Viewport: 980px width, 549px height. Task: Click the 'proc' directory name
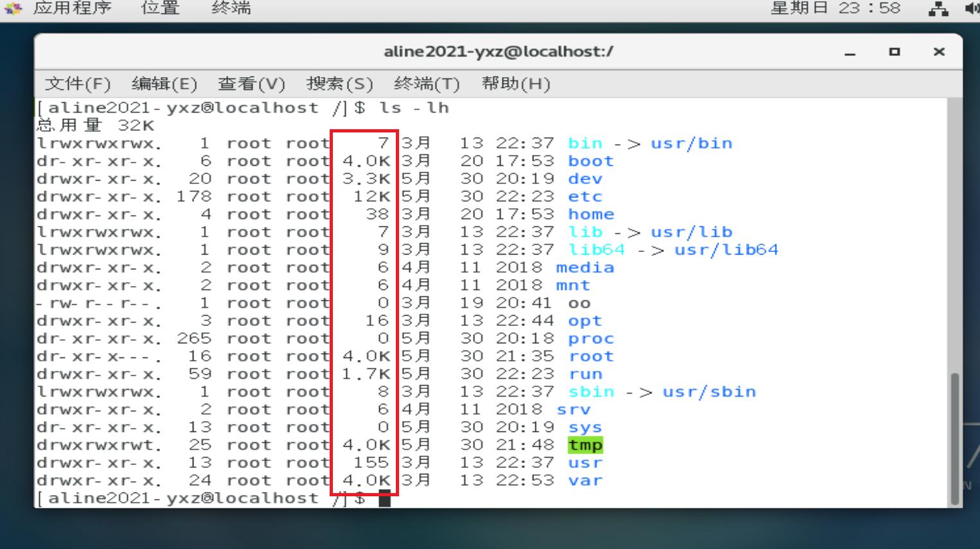click(591, 339)
